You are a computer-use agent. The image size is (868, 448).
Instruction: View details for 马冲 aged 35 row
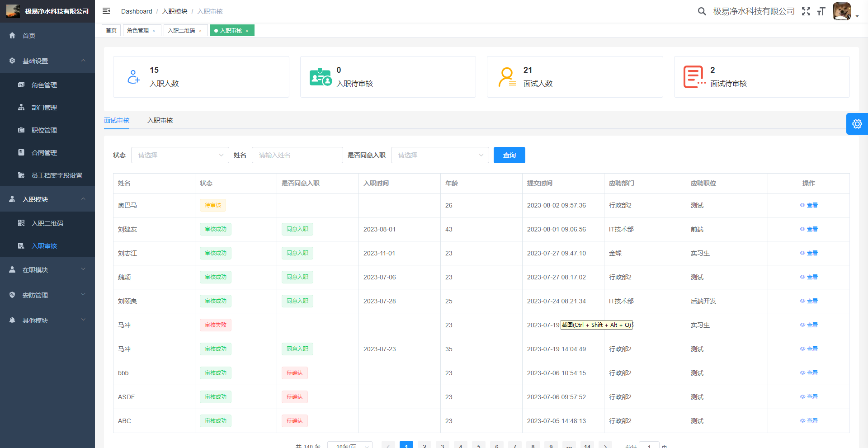(809, 349)
